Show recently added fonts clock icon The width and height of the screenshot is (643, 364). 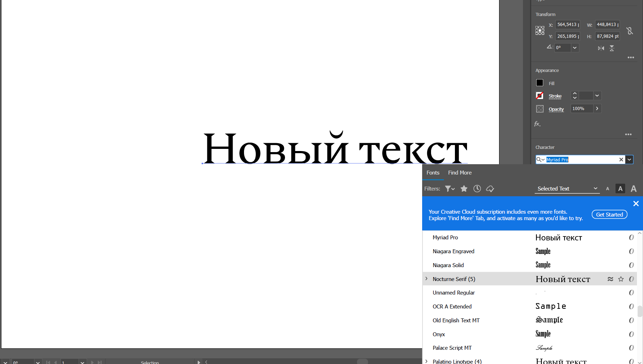coord(477,188)
